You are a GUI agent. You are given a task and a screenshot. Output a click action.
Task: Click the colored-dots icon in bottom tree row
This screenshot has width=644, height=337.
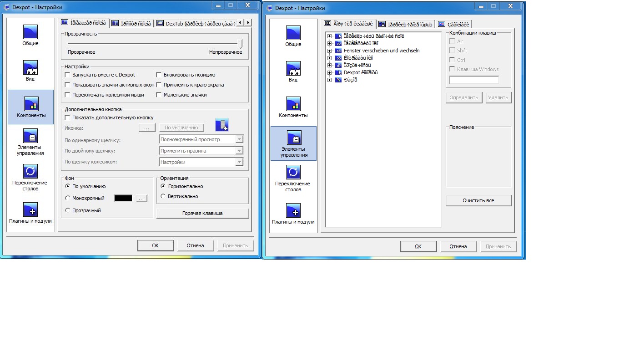point(338,80)
